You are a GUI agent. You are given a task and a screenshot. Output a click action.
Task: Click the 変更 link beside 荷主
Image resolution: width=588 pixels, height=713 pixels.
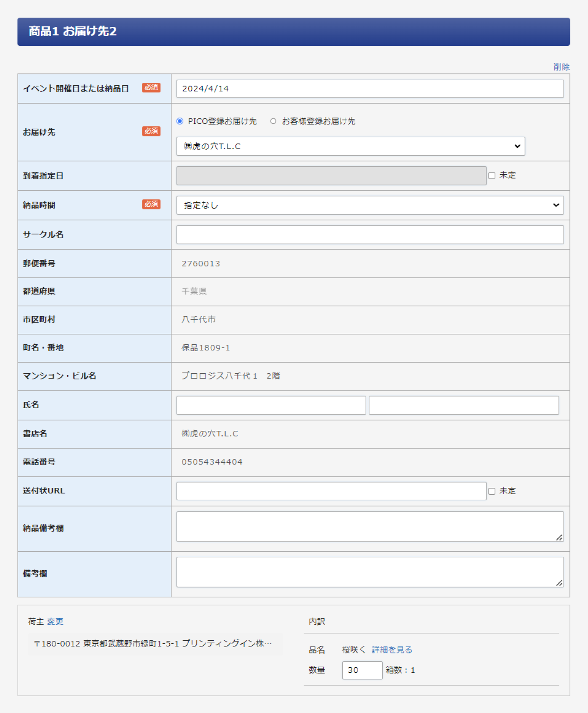coord(55,621)
